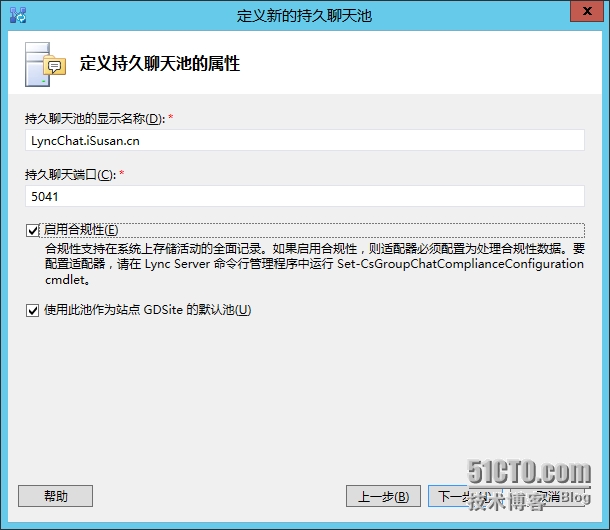Click the persistent chat pool server icon
The image size is (610, 530).
(x=45, y=64)
